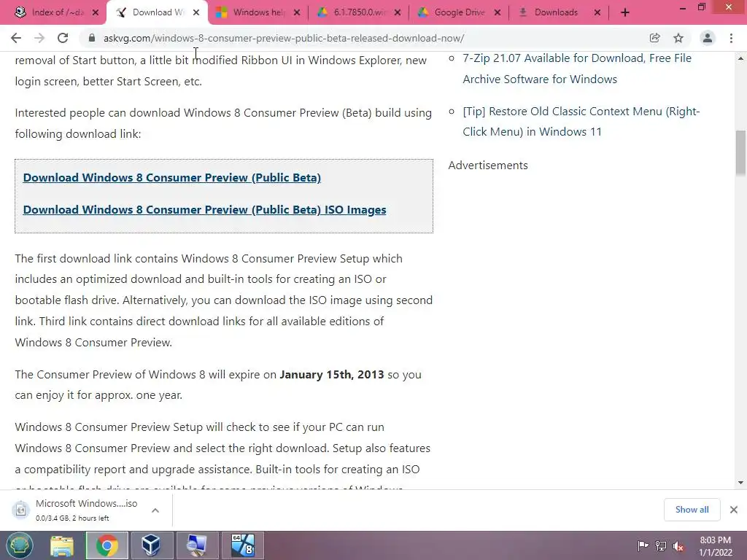Close the Downloads tab

click(x=597, y=12)
